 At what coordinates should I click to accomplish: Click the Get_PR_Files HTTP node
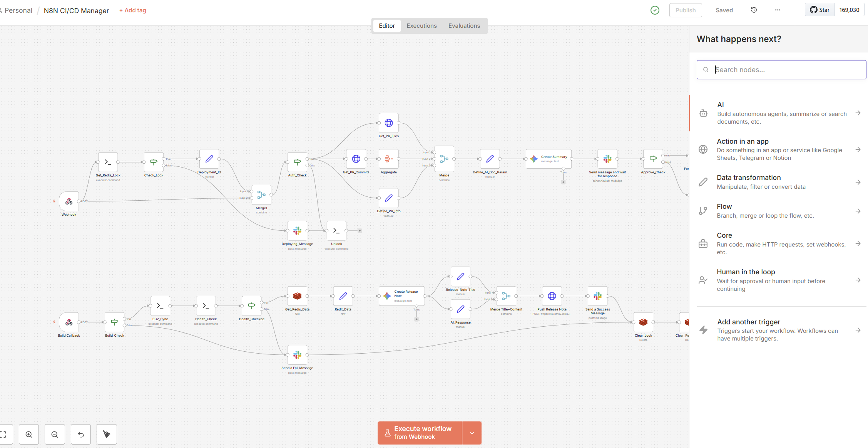pyautogui.click(x=388, y=123)
